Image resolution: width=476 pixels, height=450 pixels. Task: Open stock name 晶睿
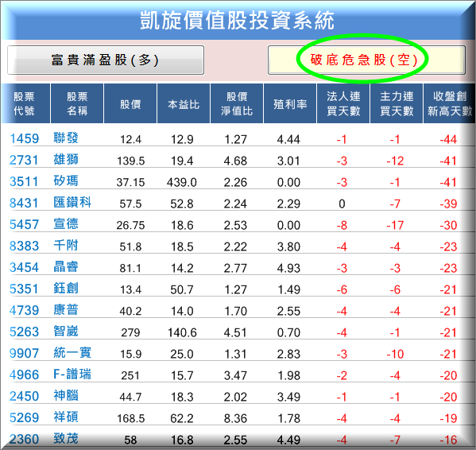[66, 266]
